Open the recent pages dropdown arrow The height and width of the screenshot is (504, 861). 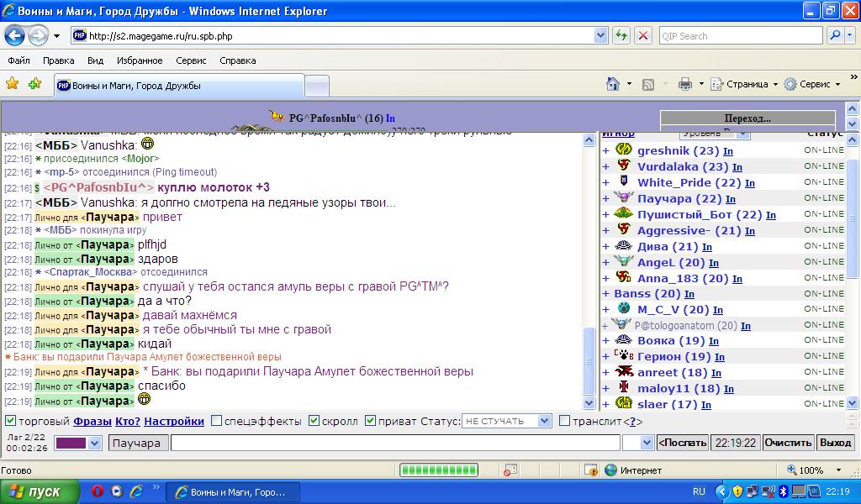click(56, 36)
